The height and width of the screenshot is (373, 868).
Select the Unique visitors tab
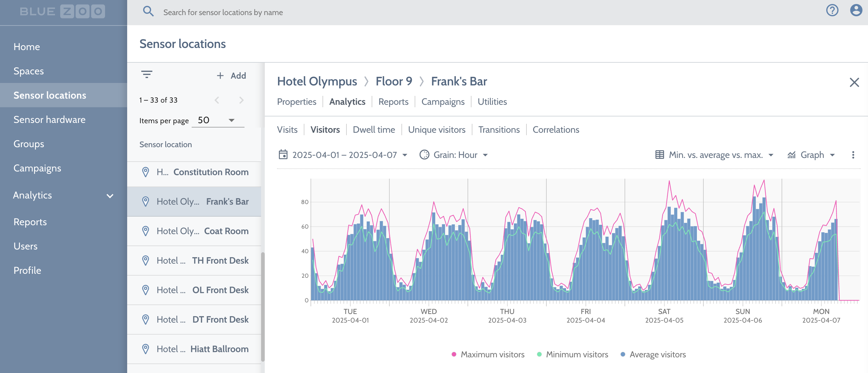click(x=437, y=130)
